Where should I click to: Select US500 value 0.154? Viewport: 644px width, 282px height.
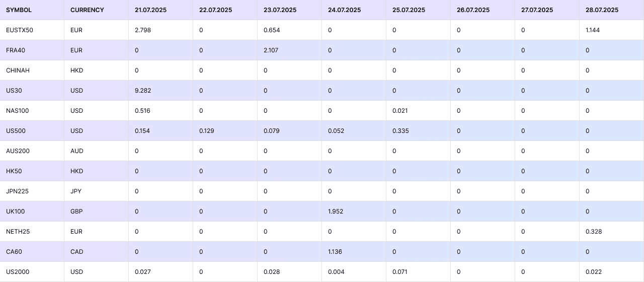coord(161,131)
